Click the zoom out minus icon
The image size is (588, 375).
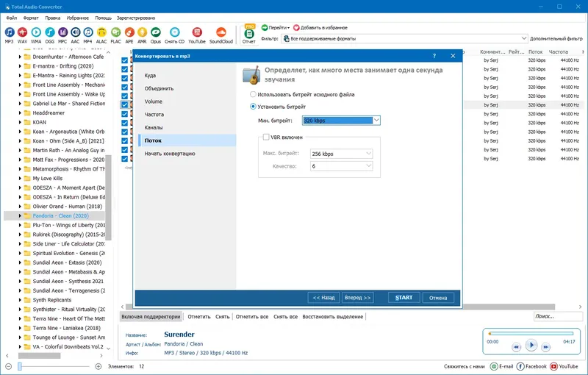pos(9,366)
